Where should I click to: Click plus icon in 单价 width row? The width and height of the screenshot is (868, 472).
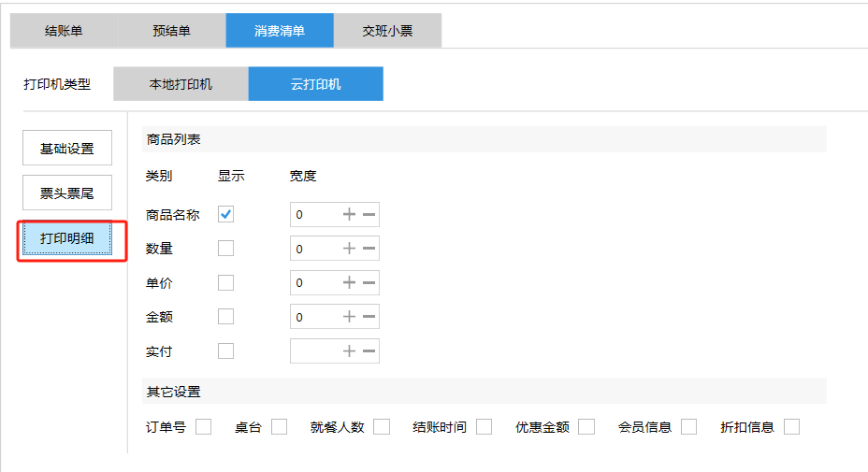point(349,283)
